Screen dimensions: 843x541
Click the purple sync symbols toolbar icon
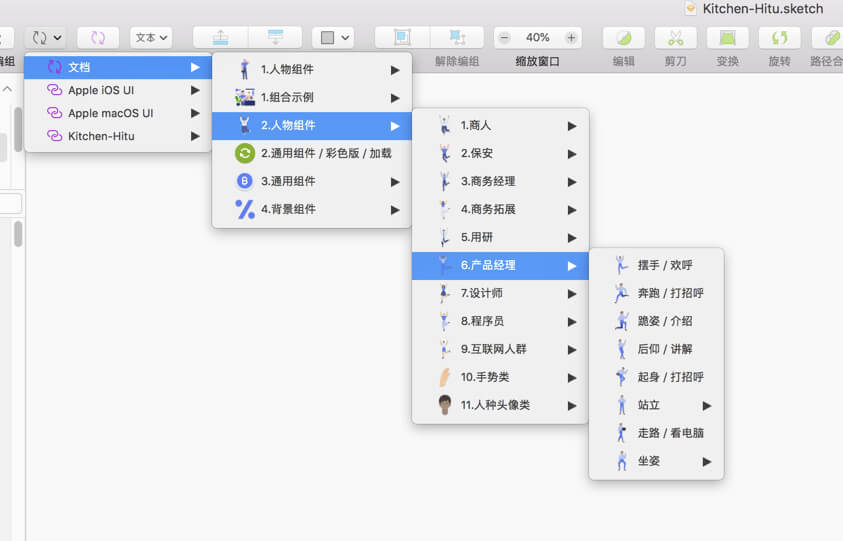point(98,38)
